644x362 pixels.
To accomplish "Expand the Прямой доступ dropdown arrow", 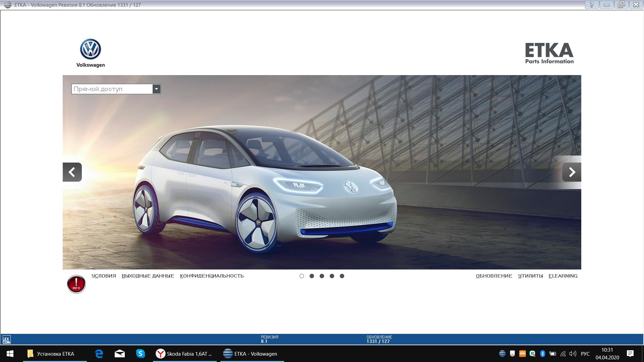I will click(x=156, y=89).
